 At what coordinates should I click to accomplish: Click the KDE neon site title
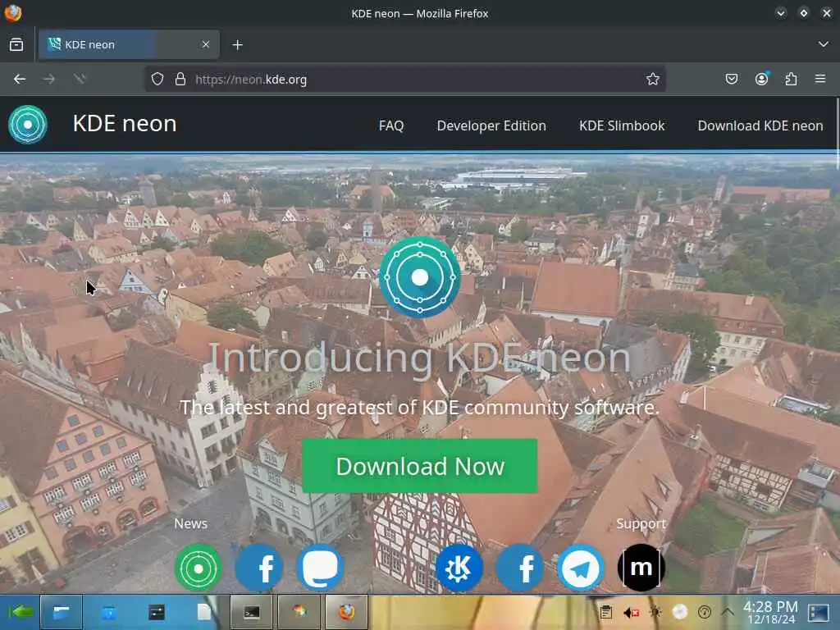click(125, 124)
